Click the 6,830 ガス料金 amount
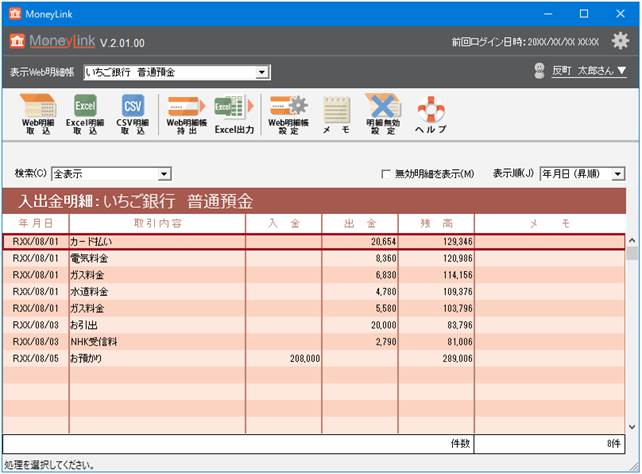Viewport: 642px width, 474px height. pyautogui.click(x=386, y=275)
